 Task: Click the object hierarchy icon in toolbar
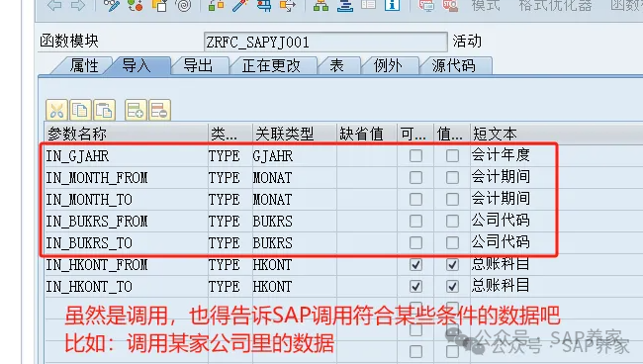321,5
